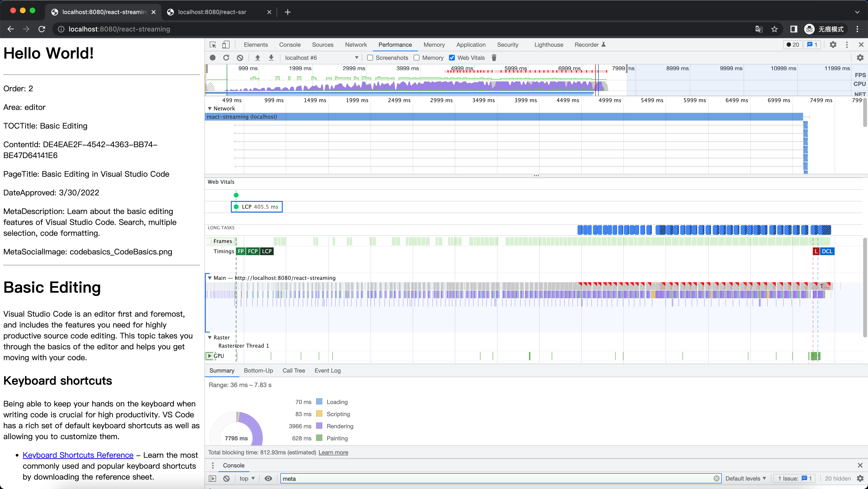Switch to the Call Tree tab
The image size is (868, 489).
294,370
